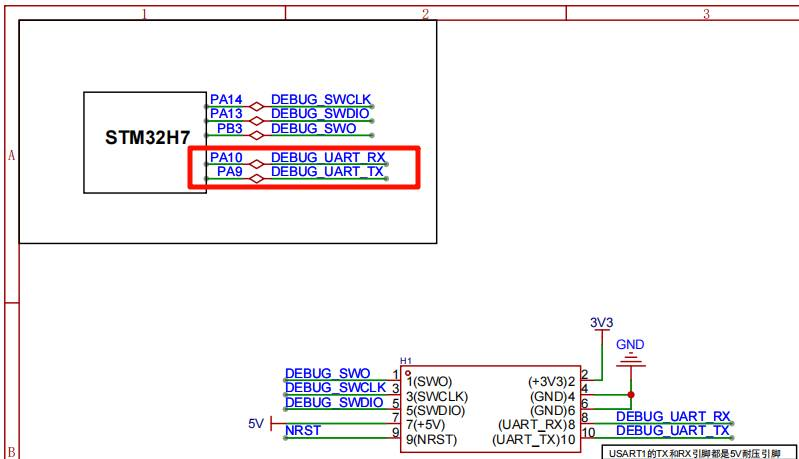Click the diamond port symbol on PA9 line
This screenshot has width=799, height=459.
click(x=256, y=179)
